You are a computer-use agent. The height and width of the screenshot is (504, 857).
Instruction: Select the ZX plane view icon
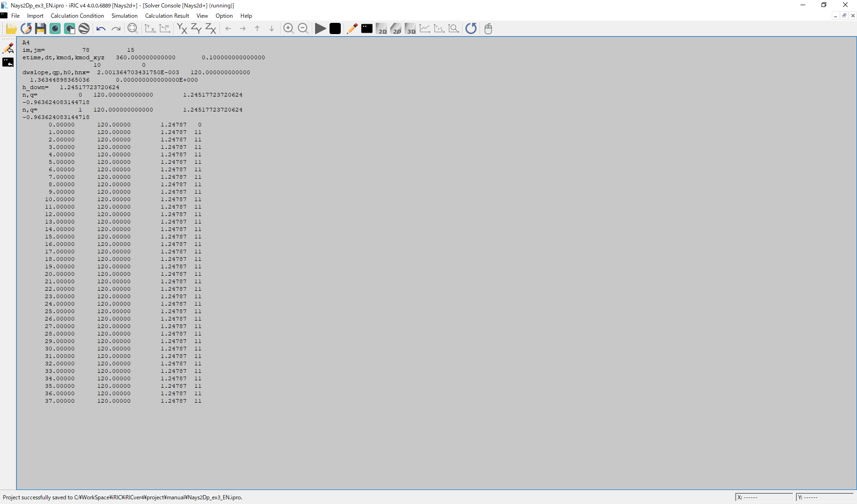[x=211, y=28]
